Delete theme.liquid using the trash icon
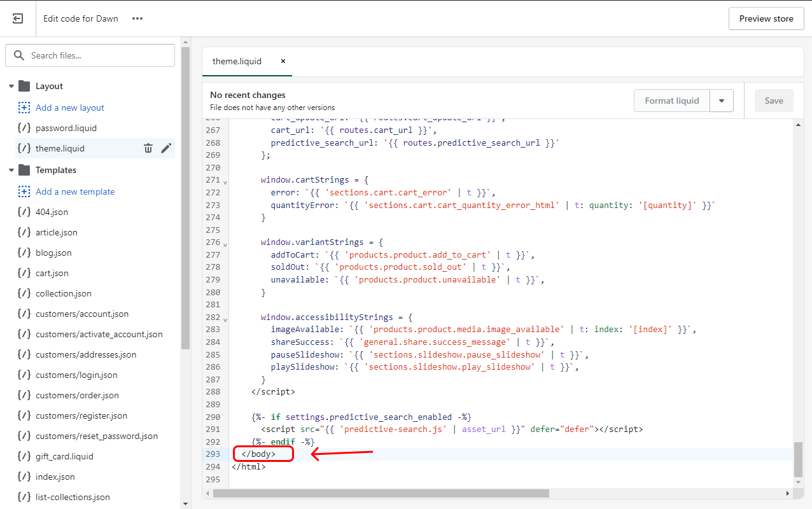Image resolution: width=812 pixels, height=509 pixels. click(x=148, y=148)
